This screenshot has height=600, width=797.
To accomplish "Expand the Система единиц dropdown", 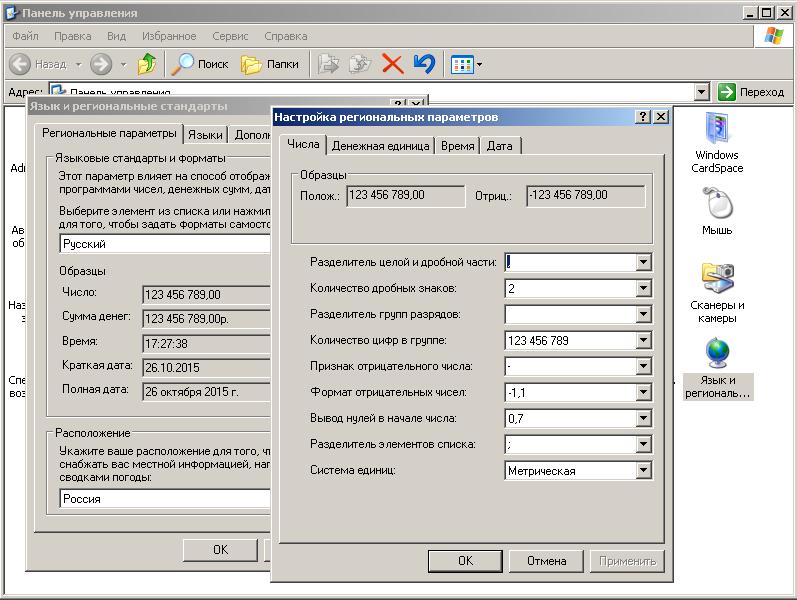I will click(x=643, y=471).
